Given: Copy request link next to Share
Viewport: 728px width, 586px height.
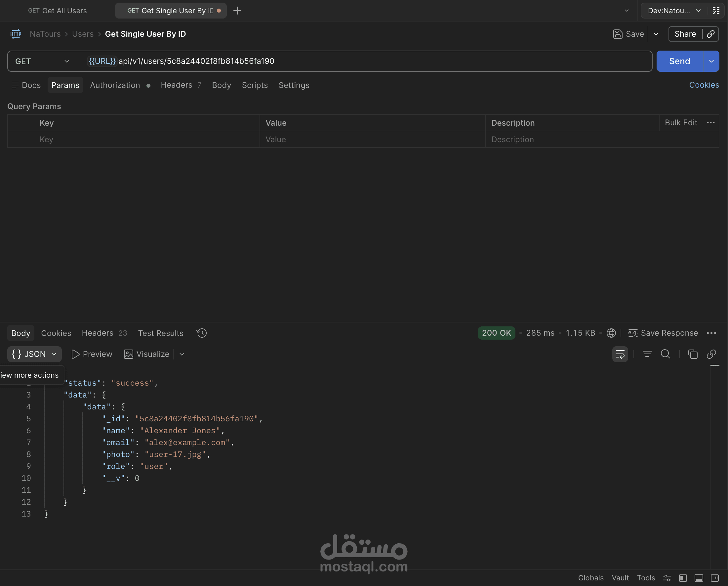Looking at the screenshot, I should [710, 34].
